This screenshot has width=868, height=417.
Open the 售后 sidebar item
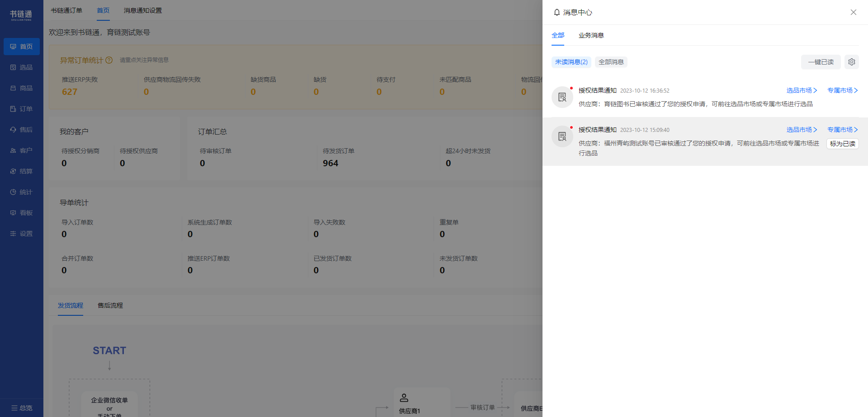coord(22,130)
